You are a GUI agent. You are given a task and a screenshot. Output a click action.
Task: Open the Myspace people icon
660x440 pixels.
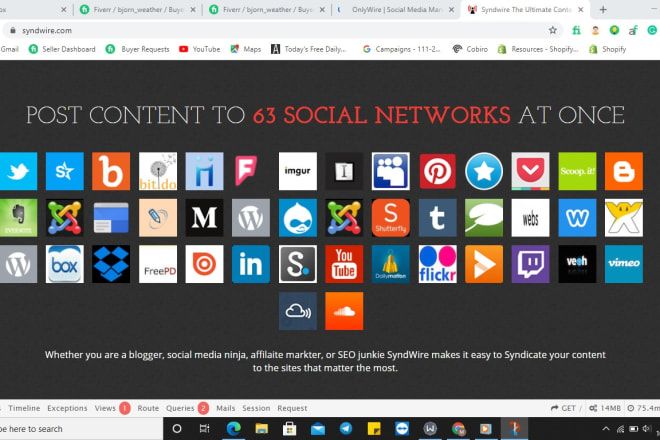(391, 171)
